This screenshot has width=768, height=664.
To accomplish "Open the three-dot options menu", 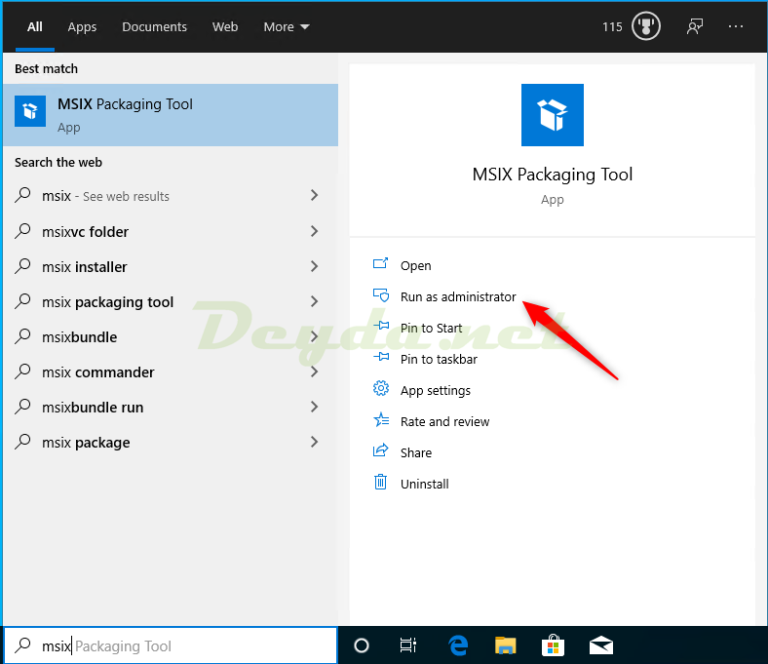I will point(736,27).
